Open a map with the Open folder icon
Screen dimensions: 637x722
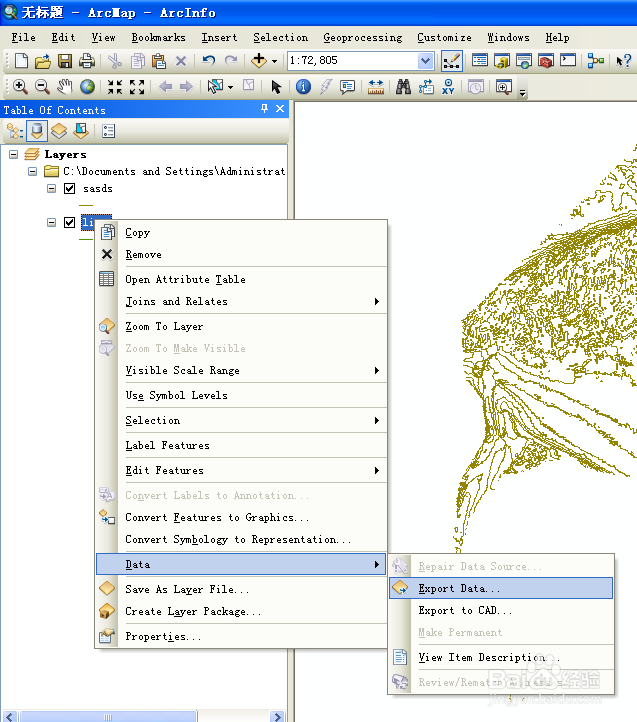(43, 60)
